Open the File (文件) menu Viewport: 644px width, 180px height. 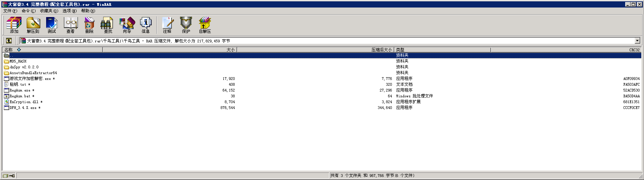[10, 11]
